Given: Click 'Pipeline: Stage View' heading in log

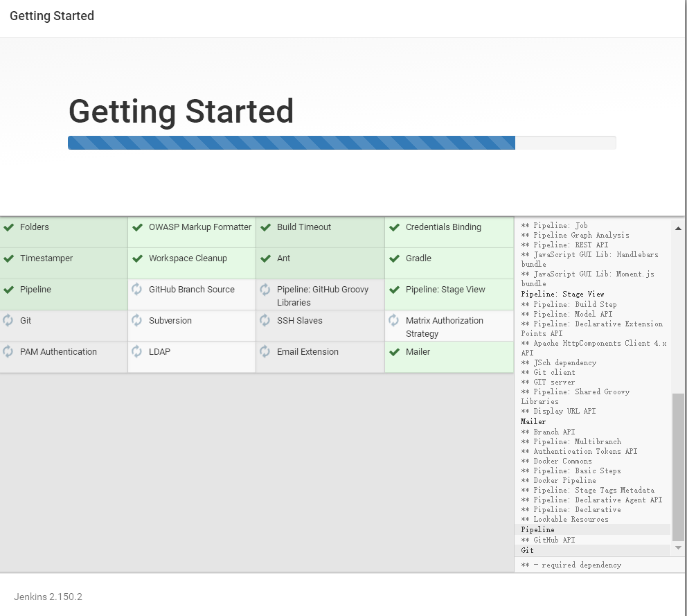Looking at the screenshot, I should point(562,294).
